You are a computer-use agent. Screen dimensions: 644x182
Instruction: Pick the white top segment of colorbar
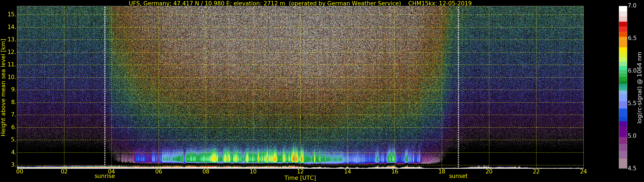click(x=623, y=9)
